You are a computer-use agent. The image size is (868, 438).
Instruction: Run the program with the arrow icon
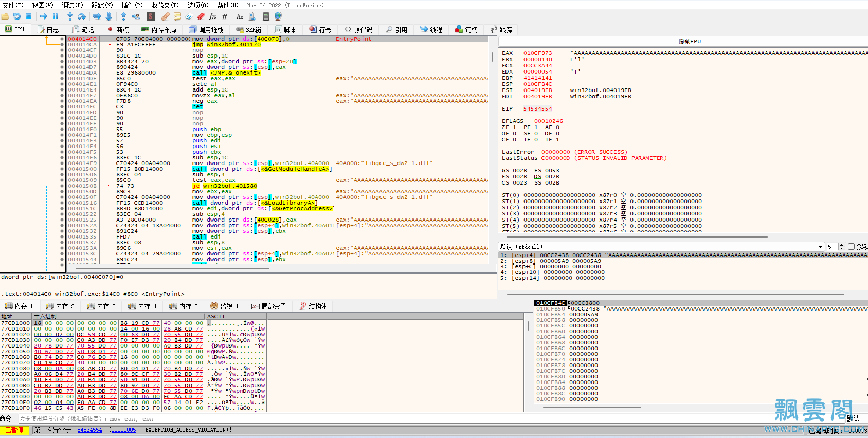point(44,16)
